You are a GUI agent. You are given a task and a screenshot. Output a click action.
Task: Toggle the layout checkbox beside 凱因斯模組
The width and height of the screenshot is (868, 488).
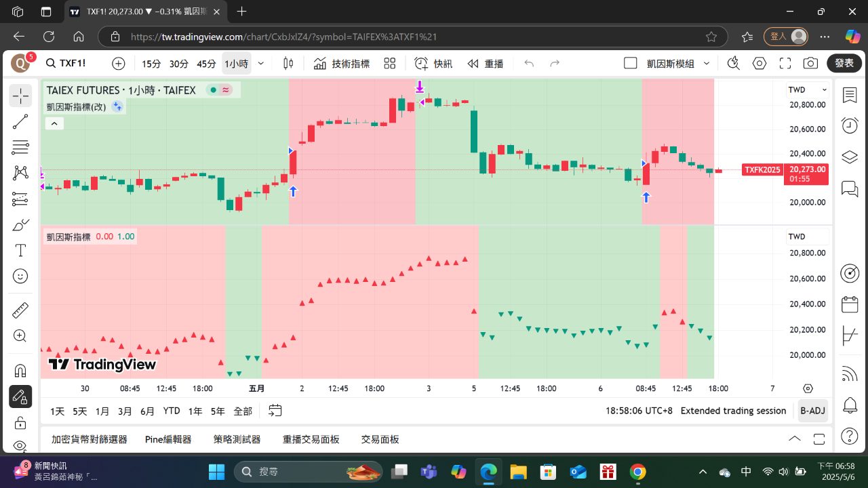(631, 64)
